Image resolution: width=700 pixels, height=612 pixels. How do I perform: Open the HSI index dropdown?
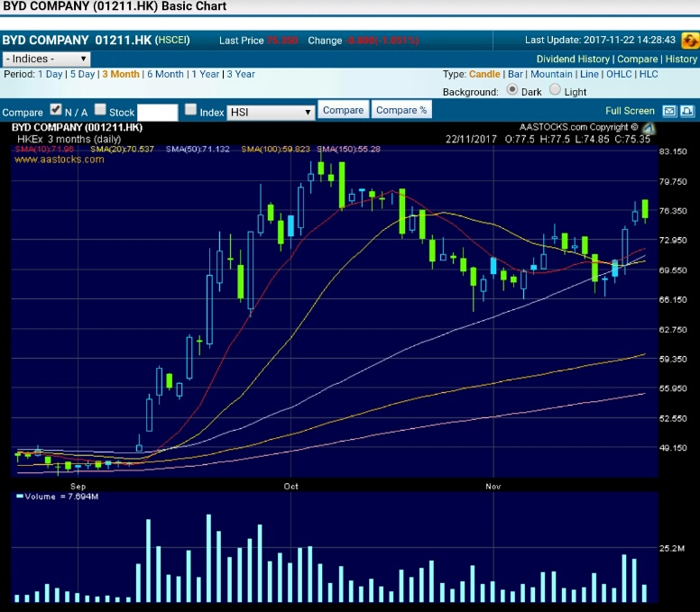[271, 113]
